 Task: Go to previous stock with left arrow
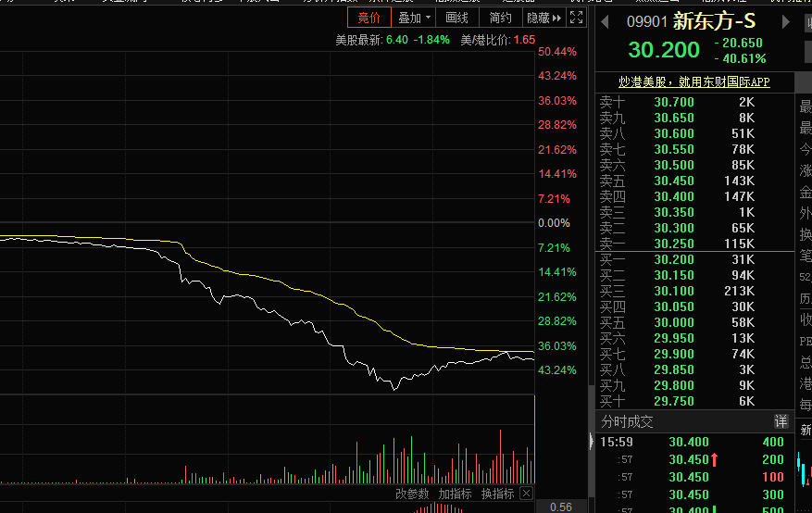coord(605,21)
